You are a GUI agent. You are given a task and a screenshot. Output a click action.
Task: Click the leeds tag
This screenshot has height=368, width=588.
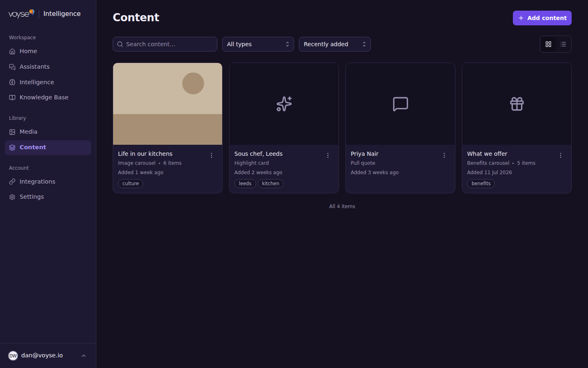[245, 184]
